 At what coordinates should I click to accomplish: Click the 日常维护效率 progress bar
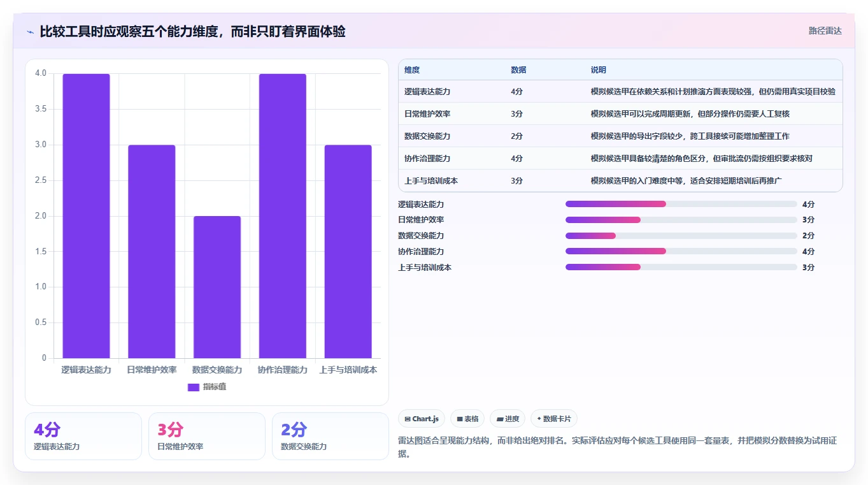click(x=681, y=220)
